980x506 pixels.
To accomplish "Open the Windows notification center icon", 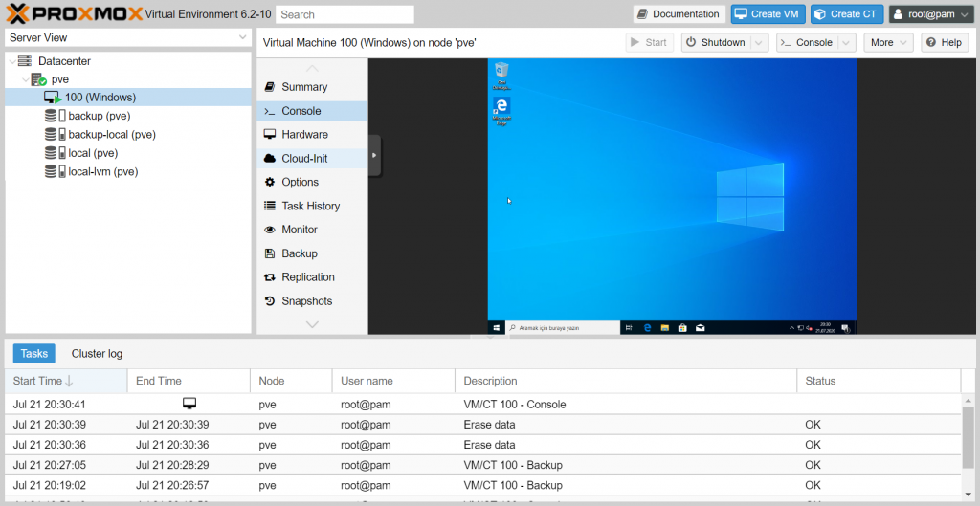I will coord(846,327).
